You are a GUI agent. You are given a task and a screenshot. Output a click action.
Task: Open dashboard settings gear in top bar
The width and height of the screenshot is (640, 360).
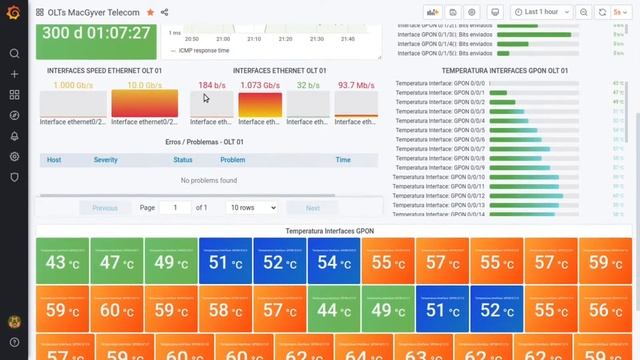point(471,12)
